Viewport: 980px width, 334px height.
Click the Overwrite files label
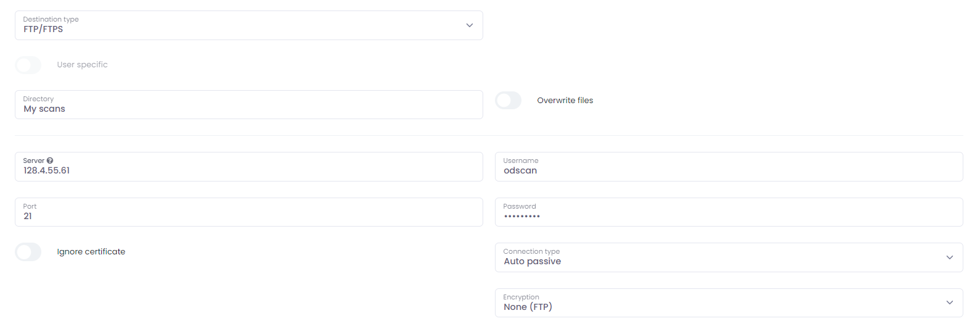[x=565, y=101]
